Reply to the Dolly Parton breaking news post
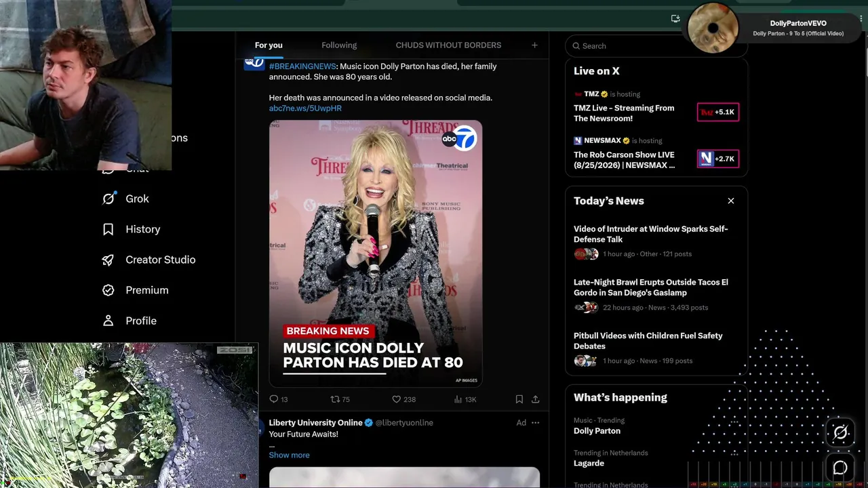This screenshot has width=868, height=488. click(279, 399)
